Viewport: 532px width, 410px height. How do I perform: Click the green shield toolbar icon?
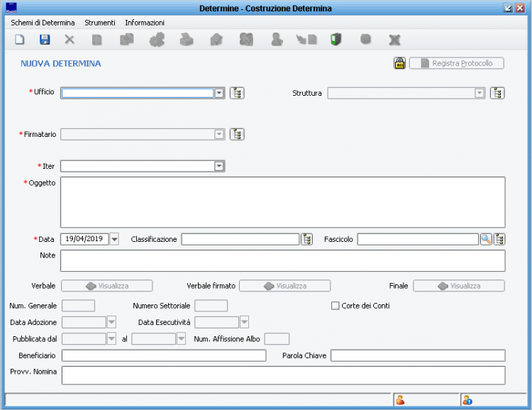click(336, 40)
